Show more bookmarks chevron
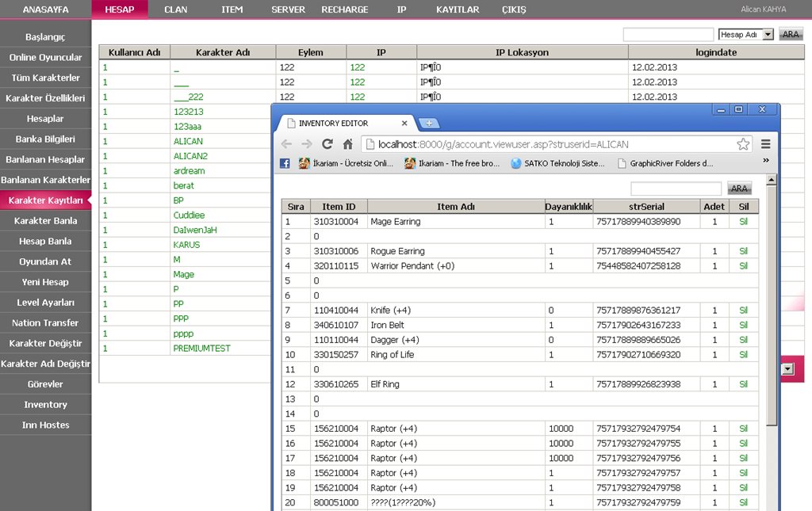This screenshot has width=812, height=511. click(766, 160)
